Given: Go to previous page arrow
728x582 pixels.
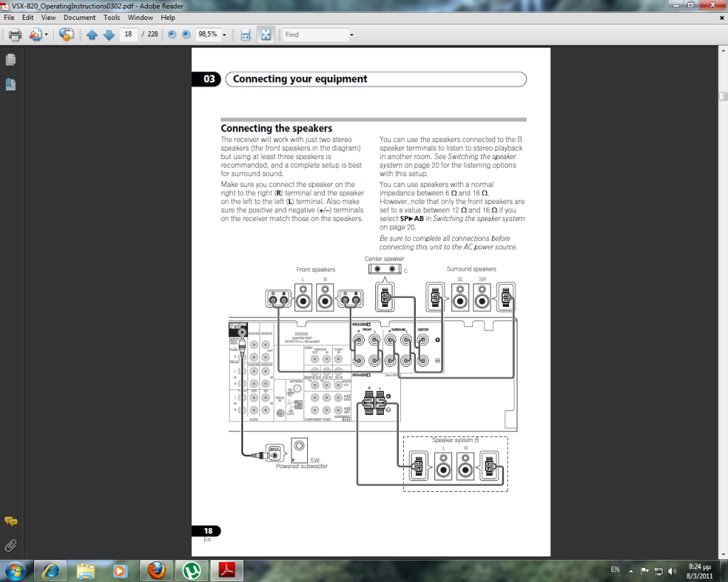Looking at the screenshot, I should click(92, 34).
